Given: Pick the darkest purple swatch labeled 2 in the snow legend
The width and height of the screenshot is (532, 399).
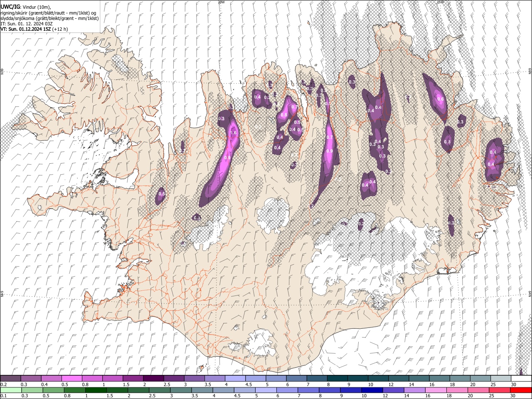Looking at the screenshot, I should 153,379.
